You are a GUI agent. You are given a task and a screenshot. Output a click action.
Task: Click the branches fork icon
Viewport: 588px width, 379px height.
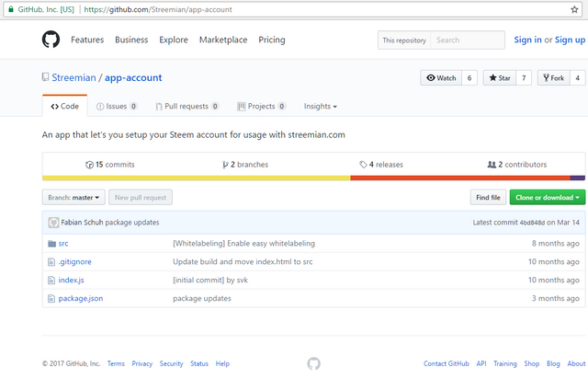pyautogui.click(x=225, y=165)
